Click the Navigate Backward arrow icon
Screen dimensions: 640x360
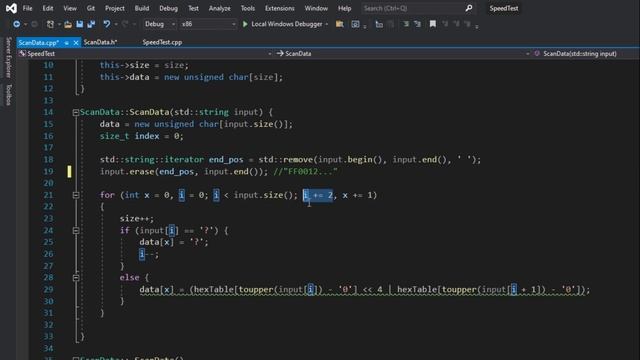point(16,24)
